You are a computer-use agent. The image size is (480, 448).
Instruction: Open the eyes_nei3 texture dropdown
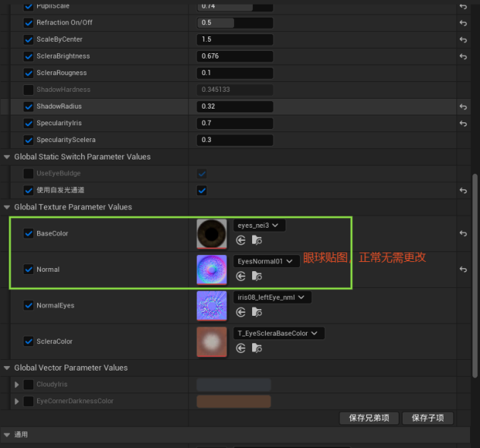click(x=259, y=226)
